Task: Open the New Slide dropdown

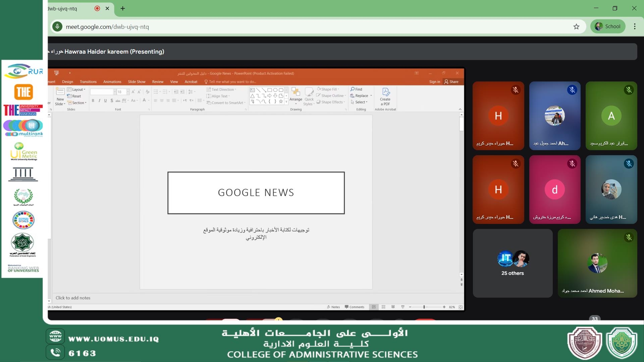Action: tap(60, 102)
